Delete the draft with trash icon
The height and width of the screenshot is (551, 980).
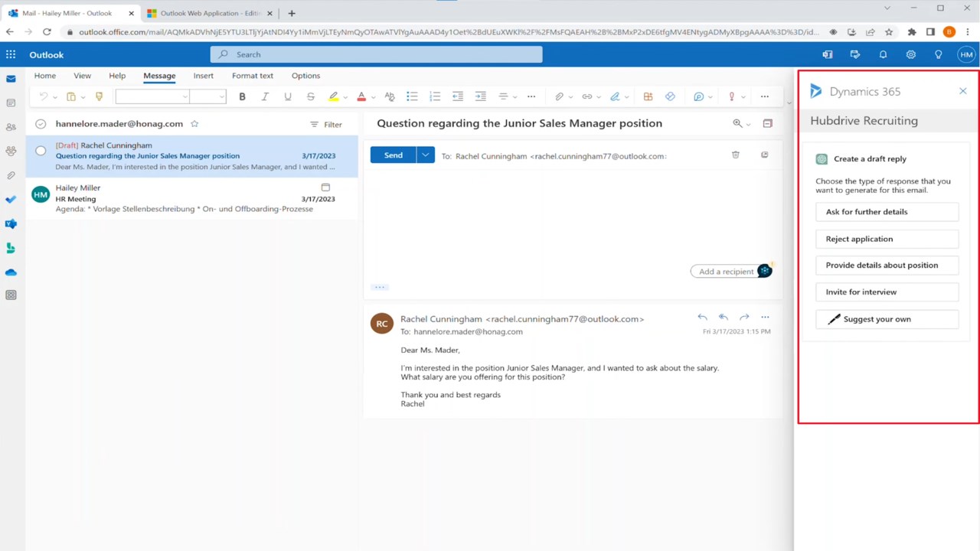click(x=736, y=155)
